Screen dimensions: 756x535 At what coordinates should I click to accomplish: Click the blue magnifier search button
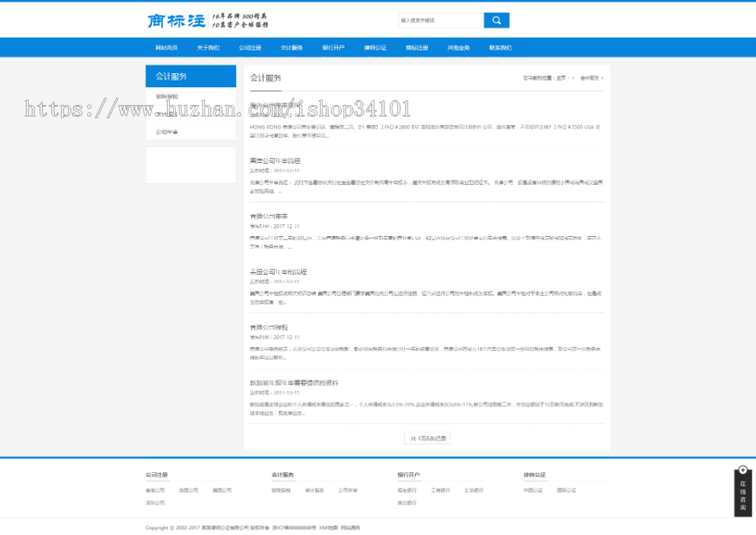tap(496, 20)
